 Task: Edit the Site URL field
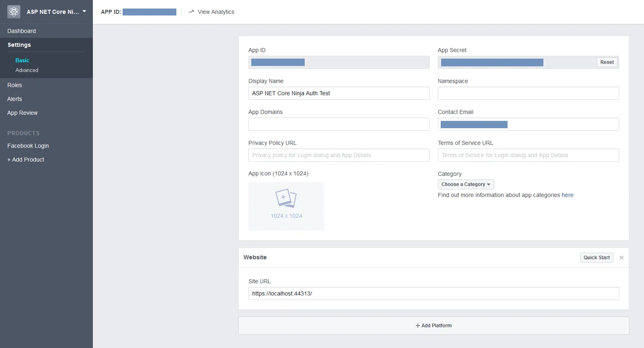(x=434, y=293)
